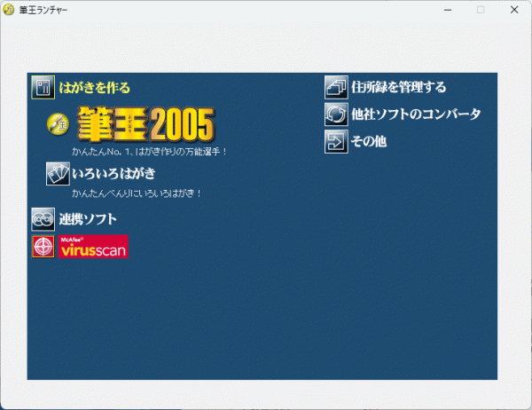The width and height of the screenshot is (532, 410).
Task: Click the 筆王ランチャー title bar app icon
Action: point(9,10)
